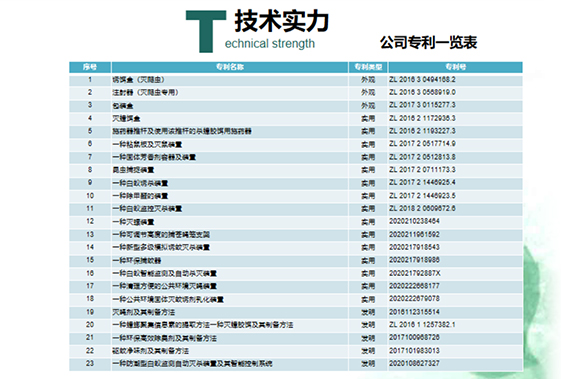Image resolution: width=583 pixels, height=379 pixels.
Task: Click patent number ZL 2017 3 0115277.3
Action: click(422, 105)
